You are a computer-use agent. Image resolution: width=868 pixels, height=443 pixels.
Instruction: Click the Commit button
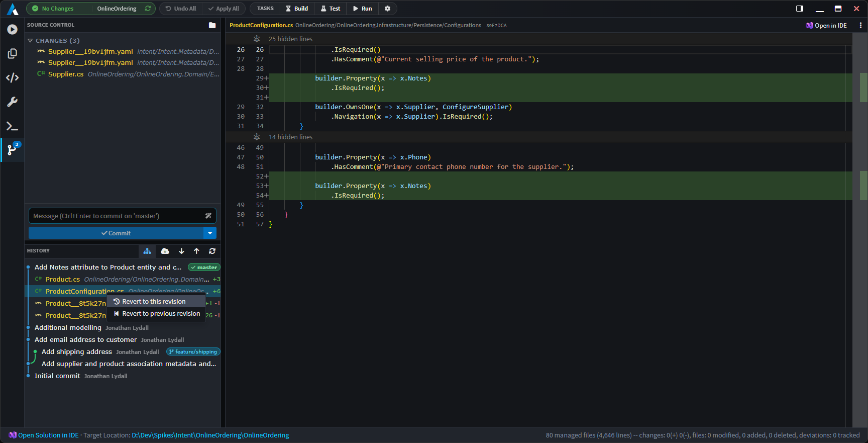point(116,233)
